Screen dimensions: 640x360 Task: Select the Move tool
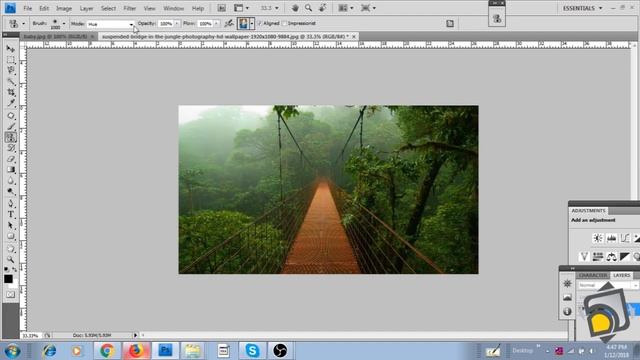(x=11, y=49)
